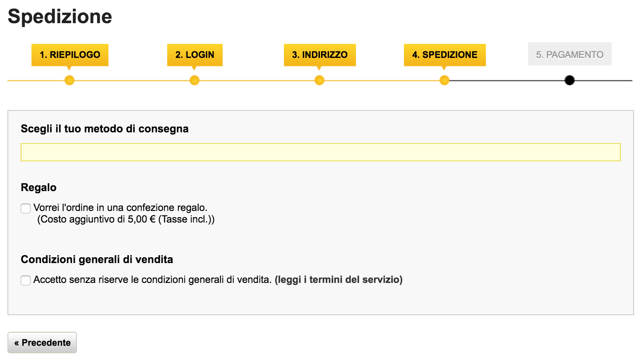Go to step 1. Riepilogo
639x364 pixels.
pyautogui.click(x=70, y=55)
